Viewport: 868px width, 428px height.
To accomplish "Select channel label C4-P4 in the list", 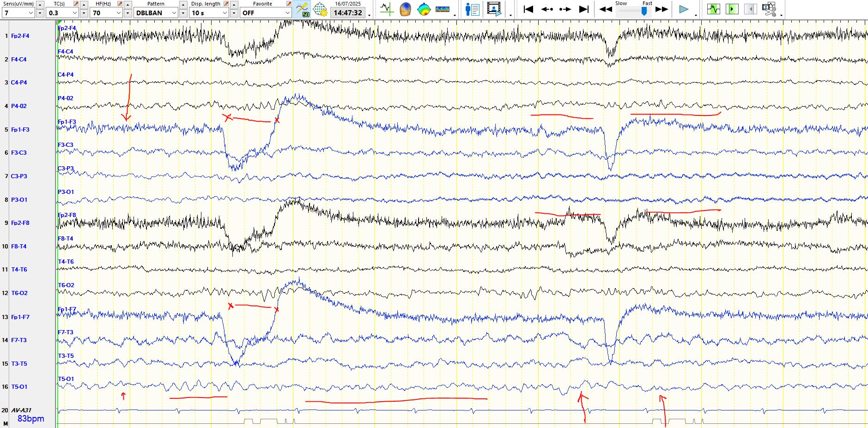I will coord(18,82).
